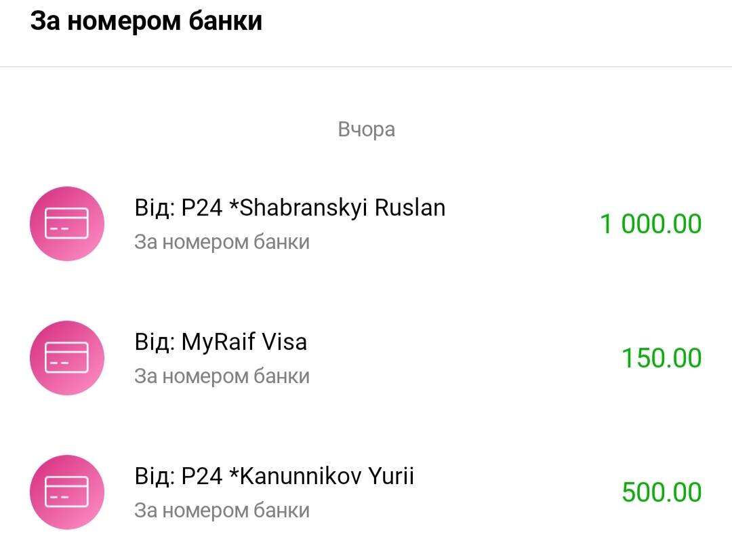Select the card icon next to Kanunnikov Yurii
732x560 pixels.
(67, 492)
